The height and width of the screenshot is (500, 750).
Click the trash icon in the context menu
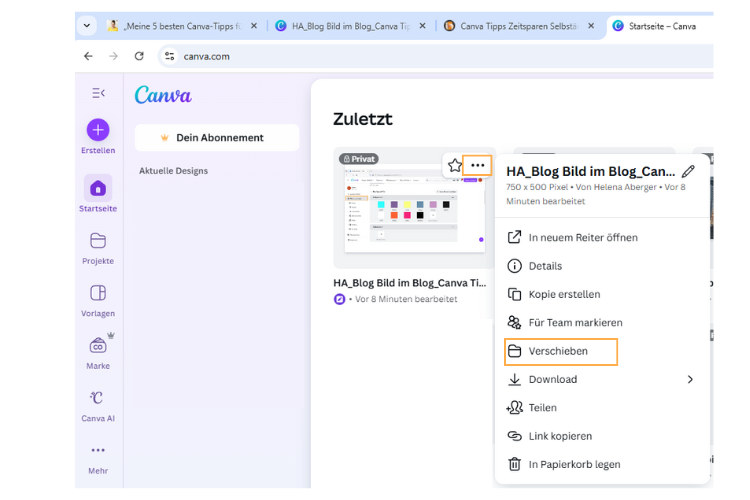[515, 464]
